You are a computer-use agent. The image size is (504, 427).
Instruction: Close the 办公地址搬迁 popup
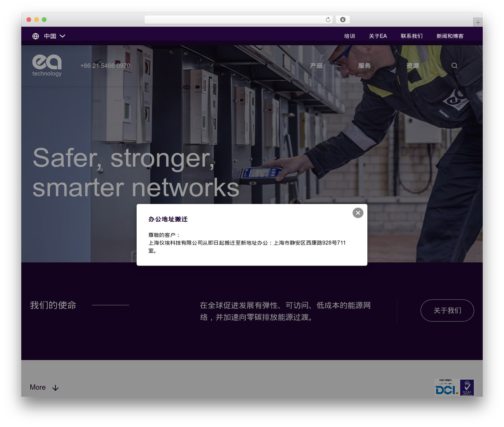point(358,213)
